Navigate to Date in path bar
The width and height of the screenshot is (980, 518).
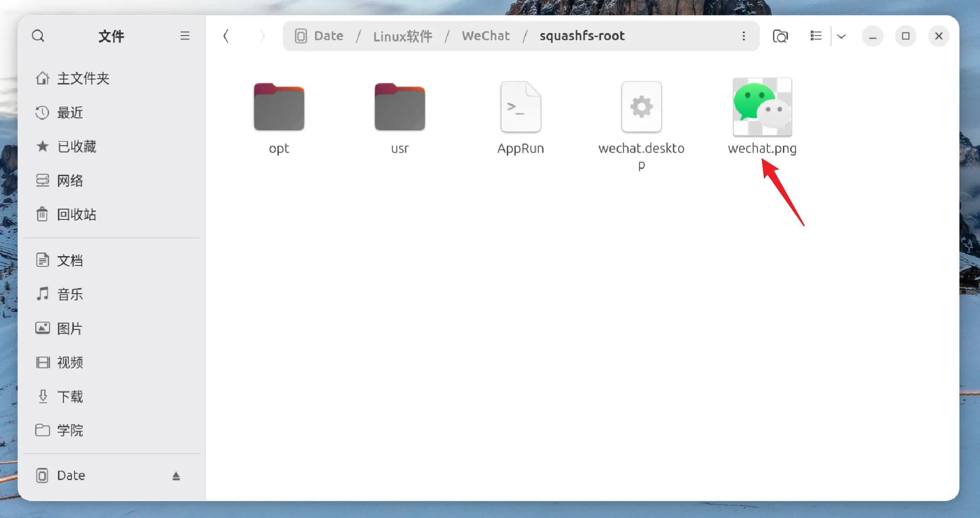click(x=319, y=36)
